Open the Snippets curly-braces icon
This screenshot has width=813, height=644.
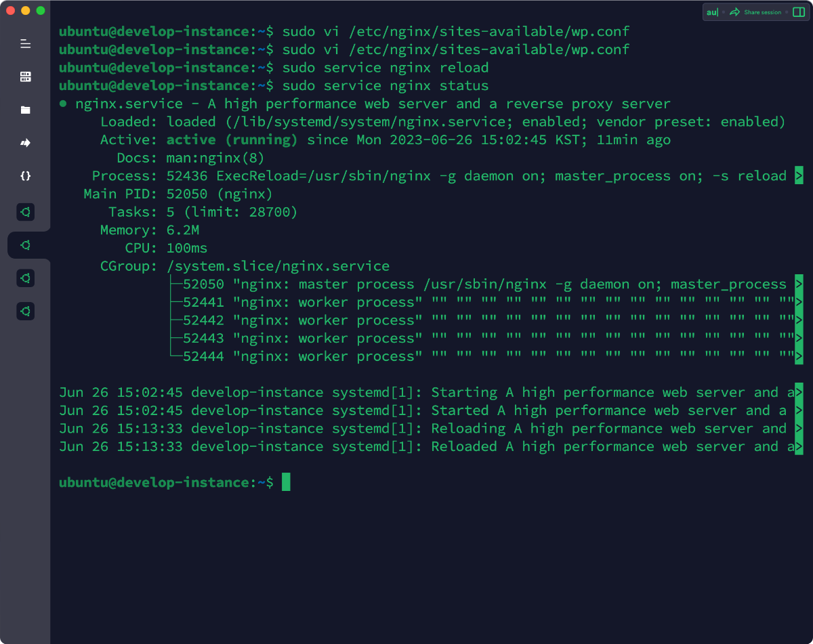25,175
